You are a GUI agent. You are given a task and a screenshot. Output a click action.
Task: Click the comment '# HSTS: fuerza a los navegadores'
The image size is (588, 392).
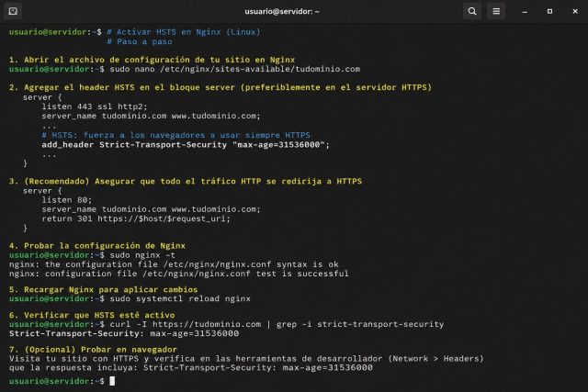pos(175,135)
